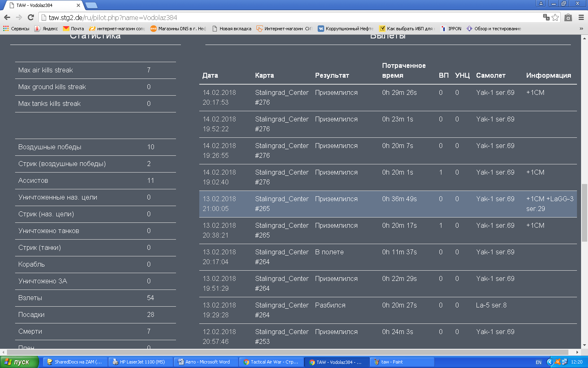Click the Результат column header

pos(332,75)
